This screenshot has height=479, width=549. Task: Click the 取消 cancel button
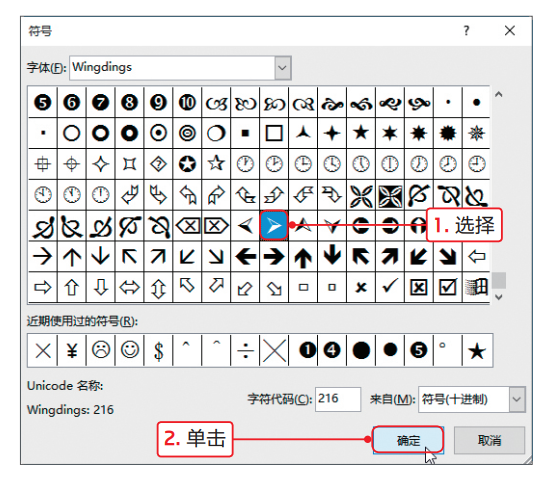(489, 440)
